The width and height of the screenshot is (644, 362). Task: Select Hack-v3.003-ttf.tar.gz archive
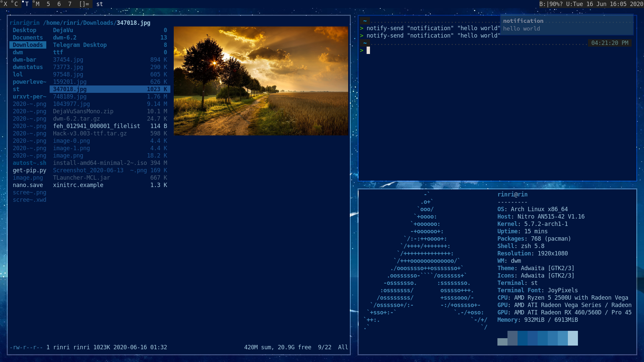point(110,133)
